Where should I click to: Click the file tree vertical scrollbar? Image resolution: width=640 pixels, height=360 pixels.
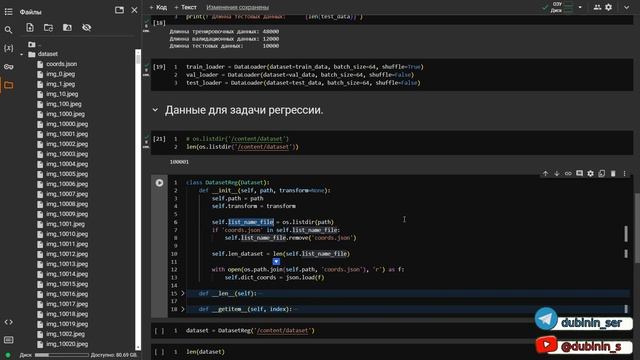pyautogui.click(x=138, y=199)
